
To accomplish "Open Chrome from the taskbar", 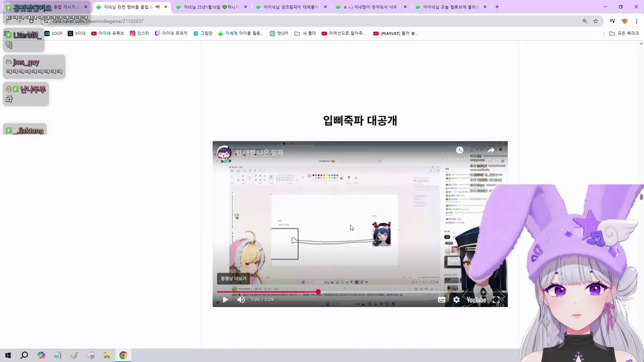I will click(123, 355).
